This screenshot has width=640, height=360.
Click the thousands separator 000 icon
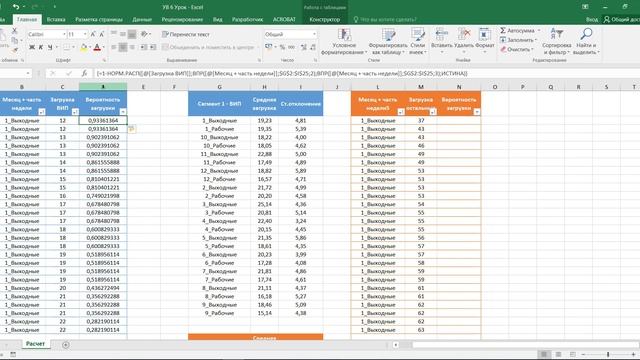coord(291,47)
